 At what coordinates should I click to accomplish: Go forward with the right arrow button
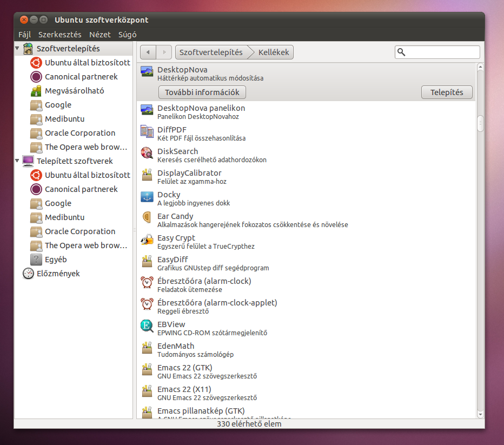click(164, 52)
